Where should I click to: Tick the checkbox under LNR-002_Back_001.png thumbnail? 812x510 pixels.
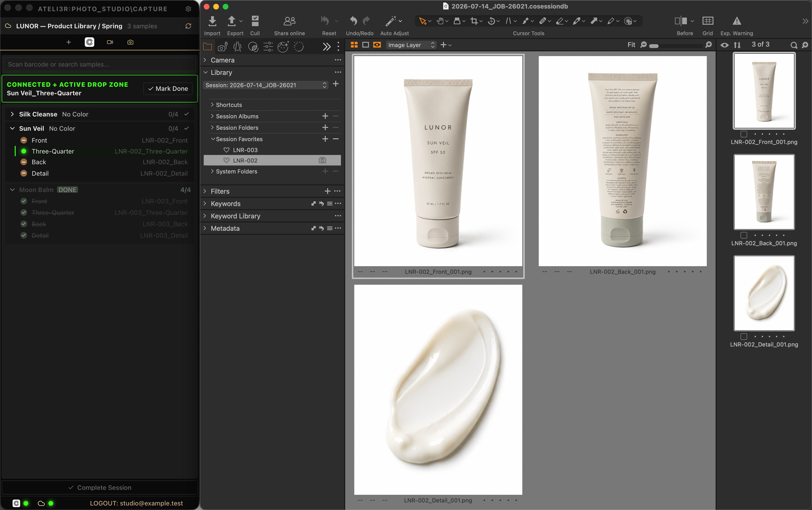tap(744, 236)
